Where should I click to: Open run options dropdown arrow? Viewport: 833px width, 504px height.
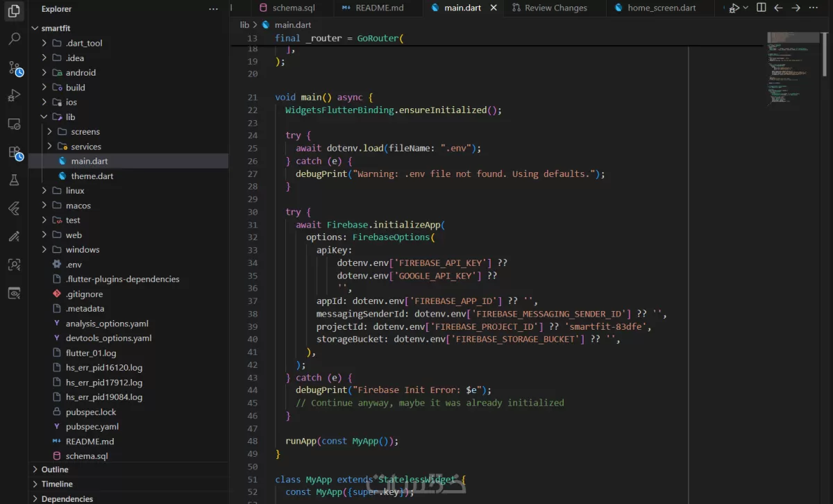[x=746, y=8]
